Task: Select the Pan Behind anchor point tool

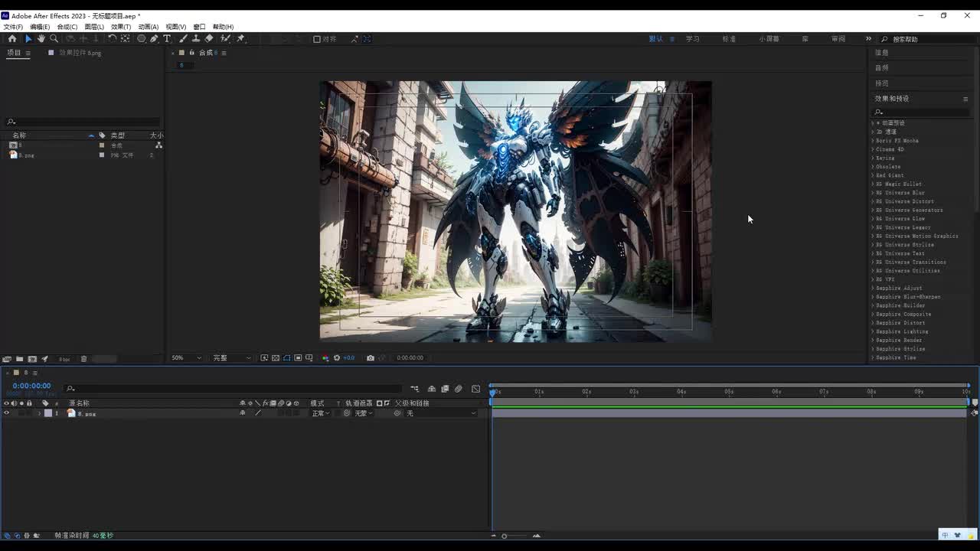Action: [x=126, y=38]
